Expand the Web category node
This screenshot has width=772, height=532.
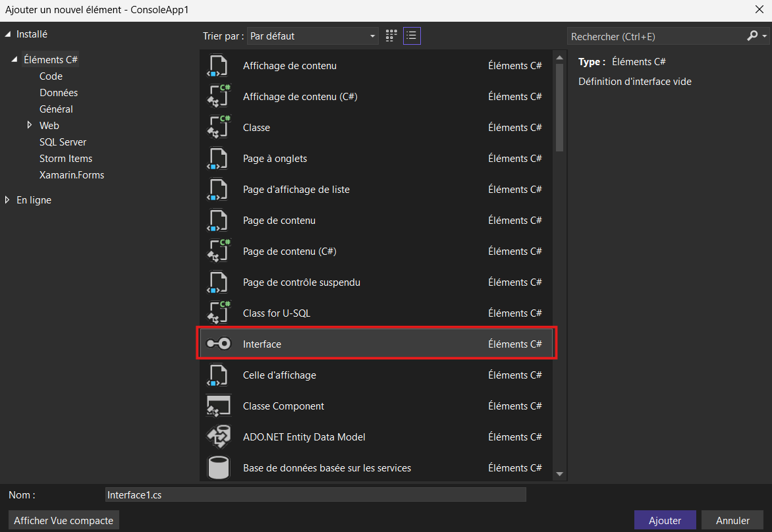point(30,125)
